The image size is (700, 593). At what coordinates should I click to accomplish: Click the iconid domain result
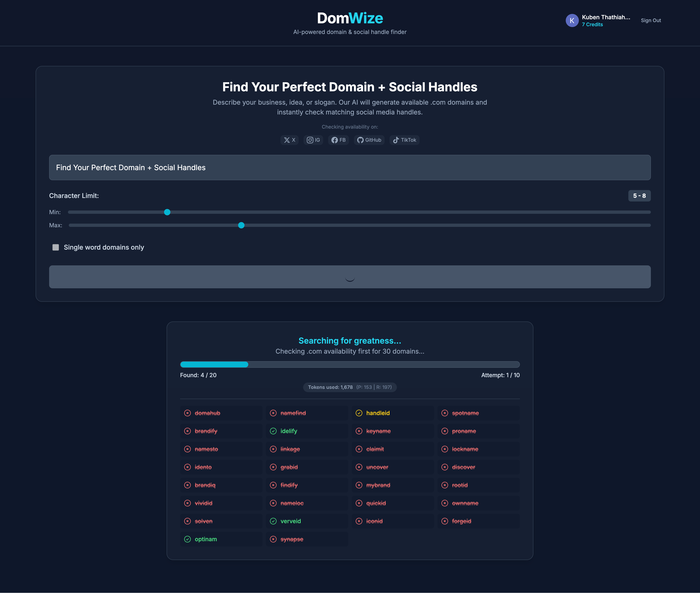(393, 521)
